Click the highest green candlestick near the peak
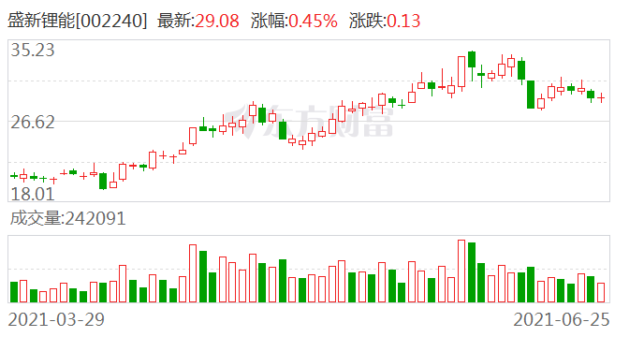Viewport: 644px width, 337px height. click(x=472, y=66)
